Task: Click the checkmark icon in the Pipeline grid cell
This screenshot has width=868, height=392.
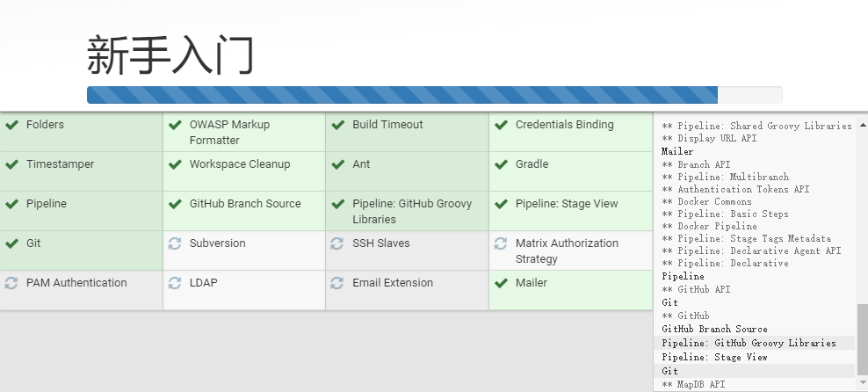Action: tap(11, 204)
